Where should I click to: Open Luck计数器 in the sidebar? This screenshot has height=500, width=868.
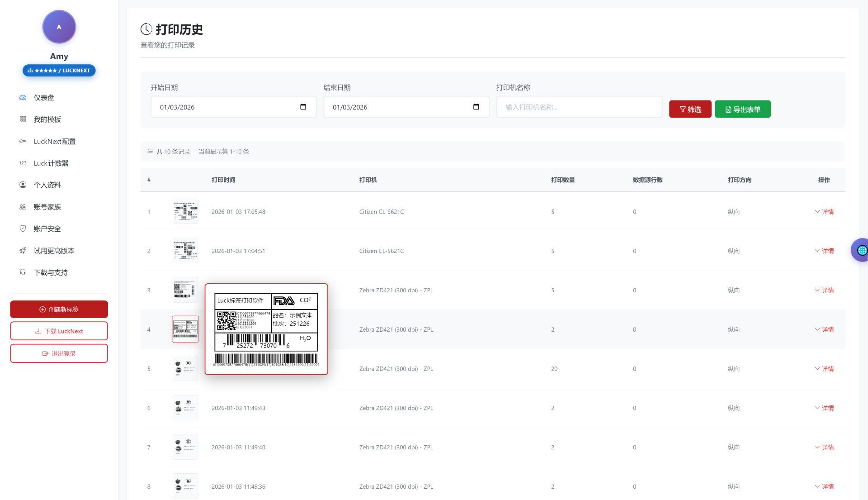click(51, 163)
